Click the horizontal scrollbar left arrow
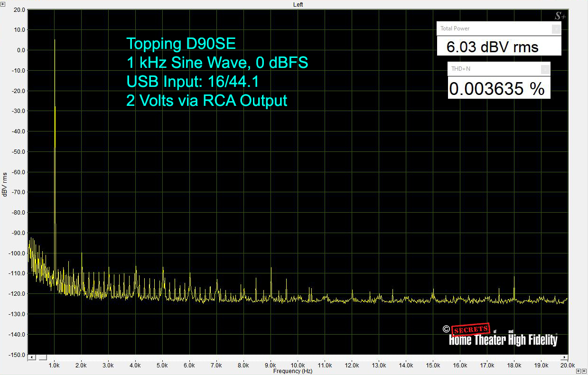The height and width of the screenshot is (375, 588). tap(32, 357)
